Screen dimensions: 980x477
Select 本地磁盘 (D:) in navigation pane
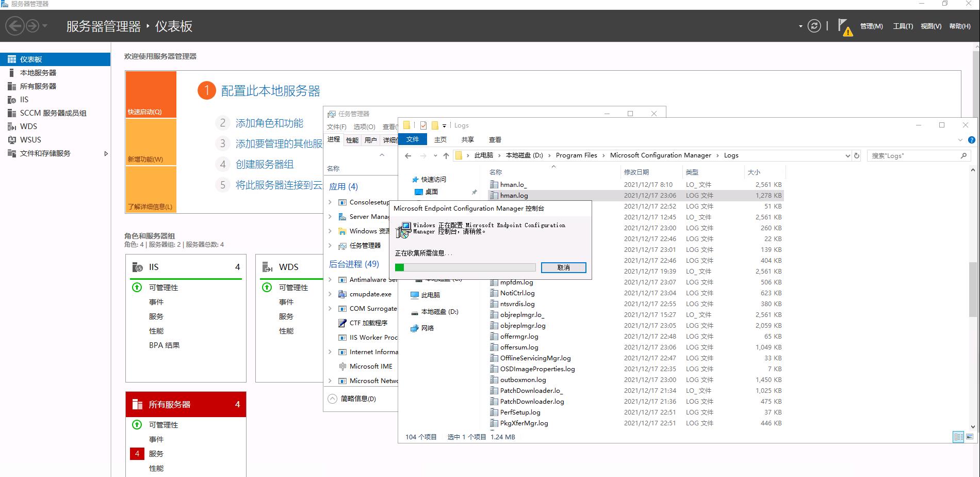[x=439, y=311]
